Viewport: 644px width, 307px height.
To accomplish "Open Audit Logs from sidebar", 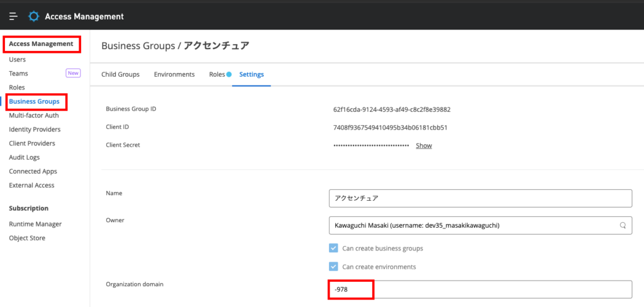I will [x=25, y=157].
